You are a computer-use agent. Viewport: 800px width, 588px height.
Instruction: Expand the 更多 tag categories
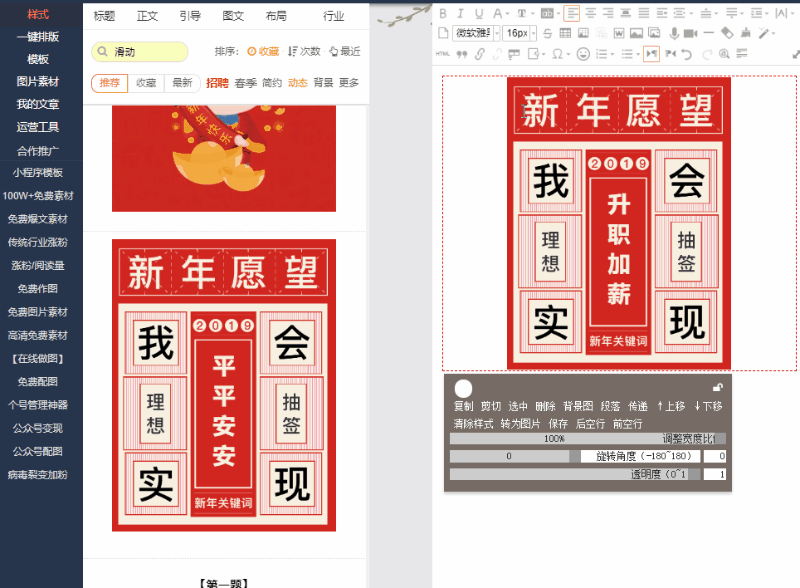(349, 83)
